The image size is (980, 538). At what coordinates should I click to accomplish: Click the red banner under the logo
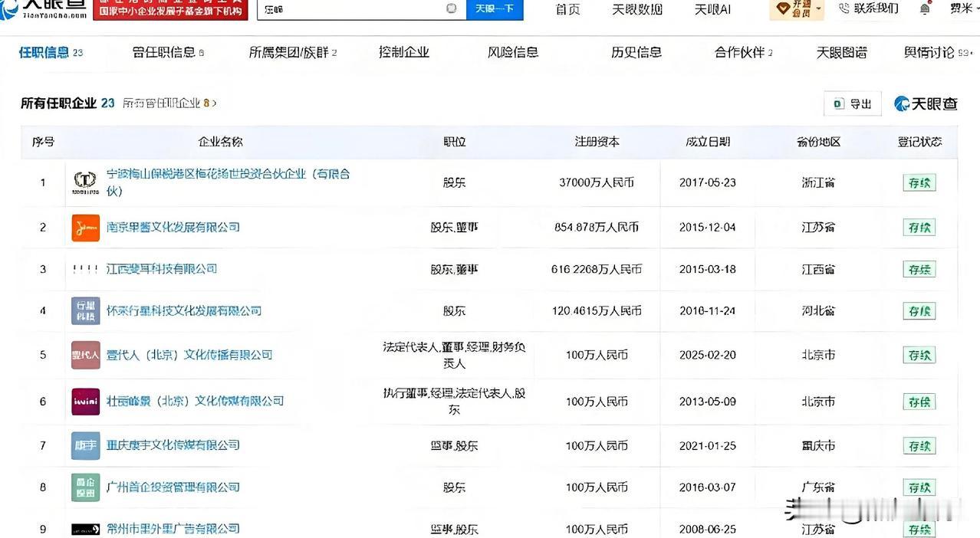point(170,8)
